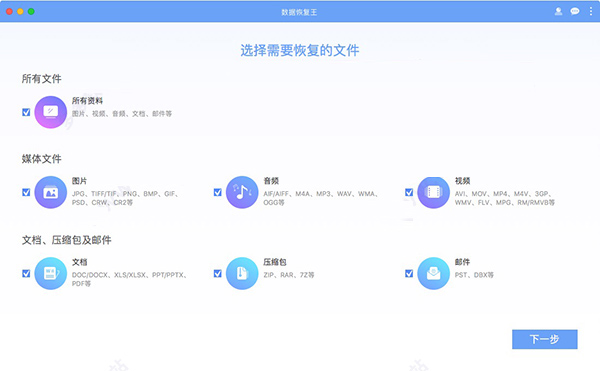Select the 邮件 envelope icon
This screenshot has height=371, width=600.
pyautogui.click(x=433, y=273)
